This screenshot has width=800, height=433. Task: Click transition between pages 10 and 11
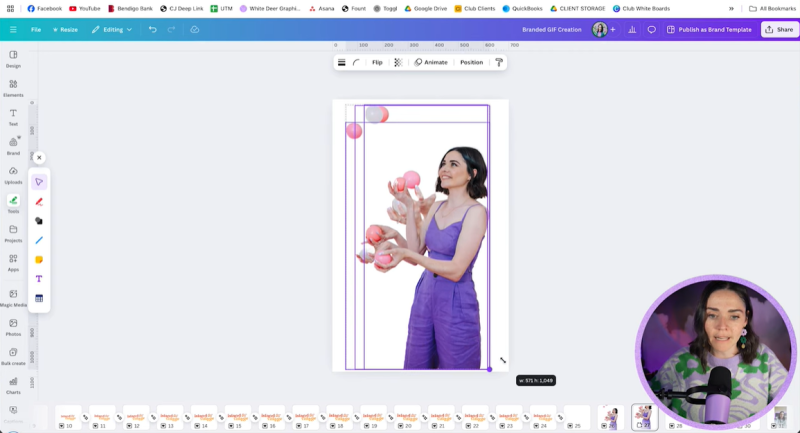click(x=85, y=417)
